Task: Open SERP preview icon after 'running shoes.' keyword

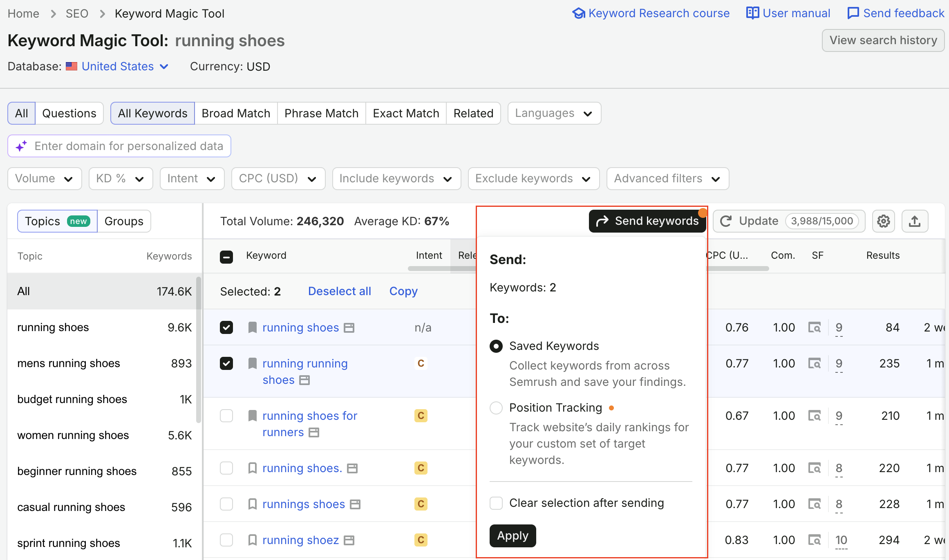Action: point(352,468)
